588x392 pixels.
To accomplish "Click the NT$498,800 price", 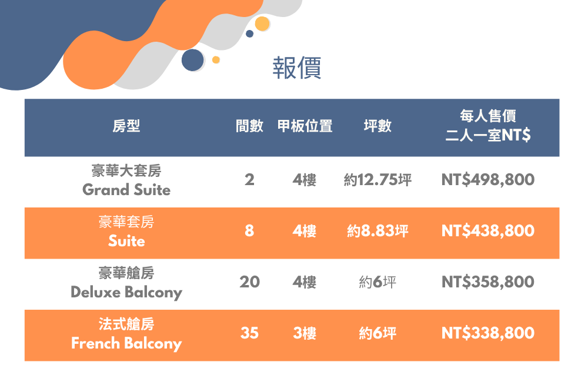I will click(x=488, y=180).
